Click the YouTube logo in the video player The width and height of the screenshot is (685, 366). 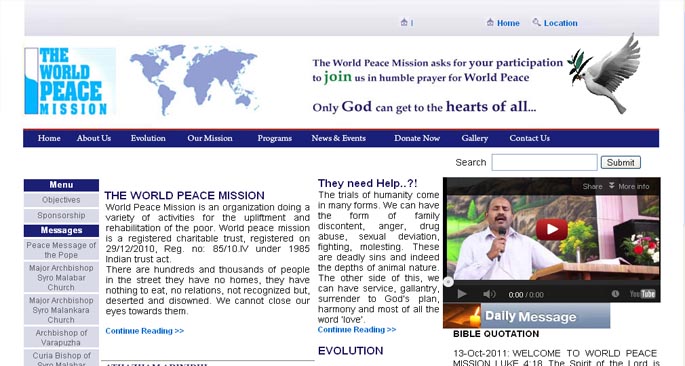click(642, 294)
